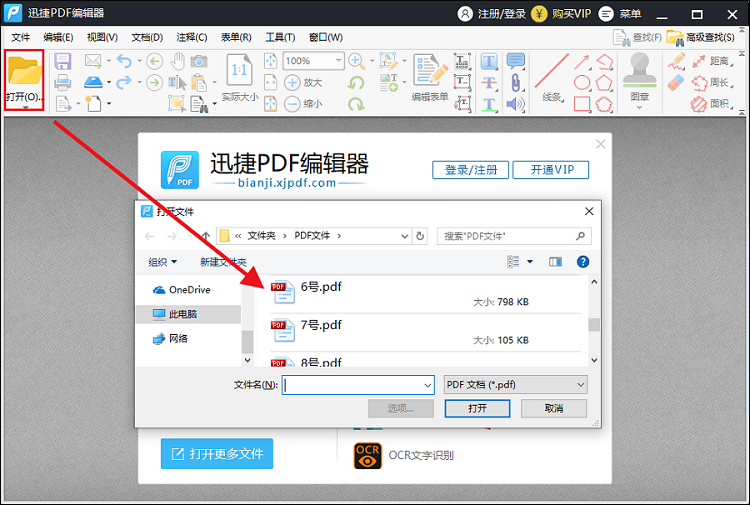Screen dimensions: 750x505
Task: Click the attachment paperclip icon
Action: tap(515, 83)
